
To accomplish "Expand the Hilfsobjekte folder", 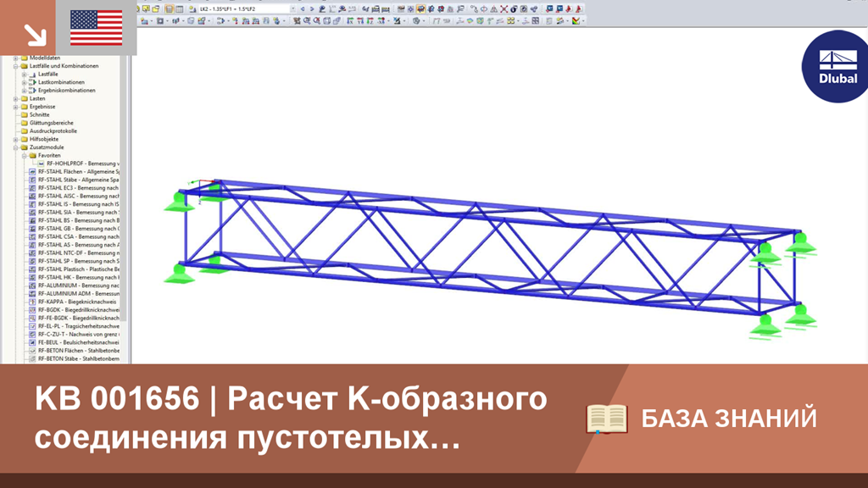I will pyautogui.click(x=15, y=140).
